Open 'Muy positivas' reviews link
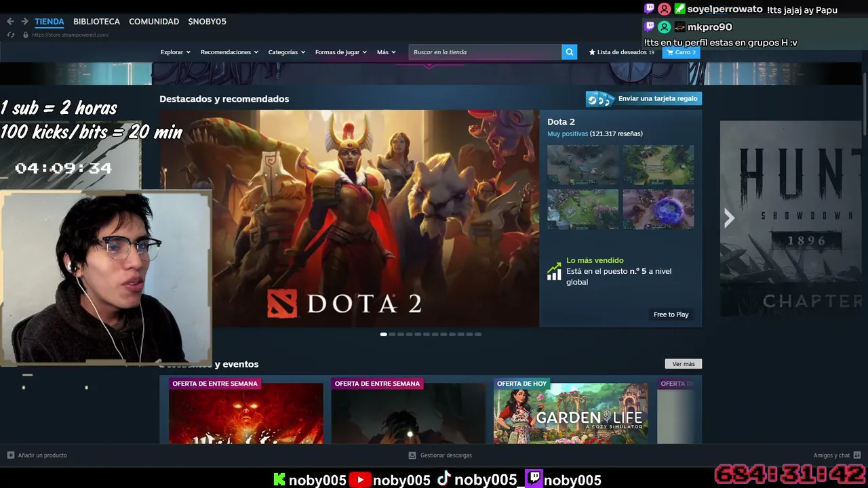Screen dimensions: 868x488 point(568,134)
